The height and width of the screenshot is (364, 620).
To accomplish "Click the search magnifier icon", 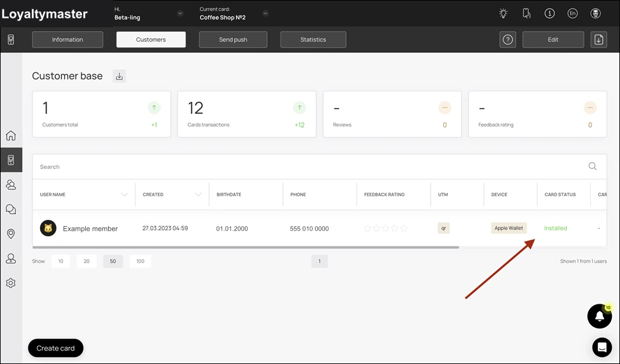I will (592, 166).
